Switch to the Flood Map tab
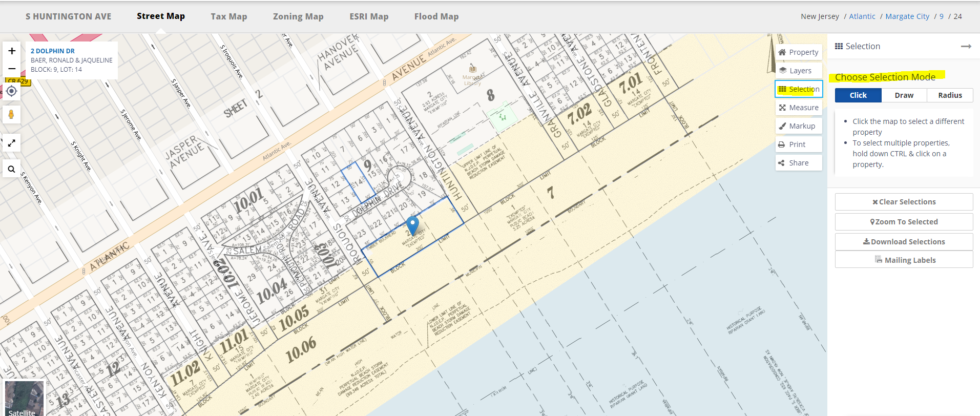Image resolution: width=980 pixels, height=416 pixels. (x=436, y=16)
